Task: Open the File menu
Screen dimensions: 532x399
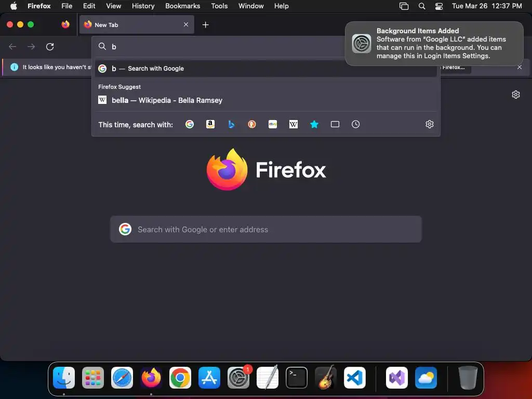Action: pos(66,6)
